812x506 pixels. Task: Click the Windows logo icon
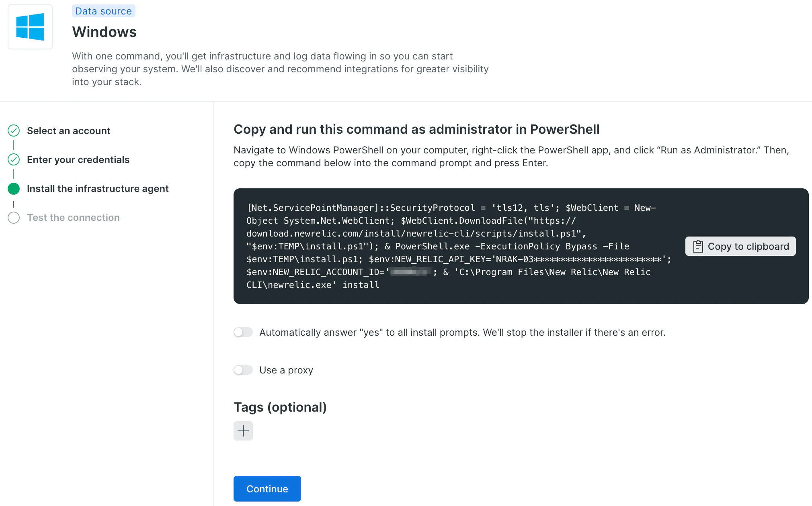click(30, 27)
